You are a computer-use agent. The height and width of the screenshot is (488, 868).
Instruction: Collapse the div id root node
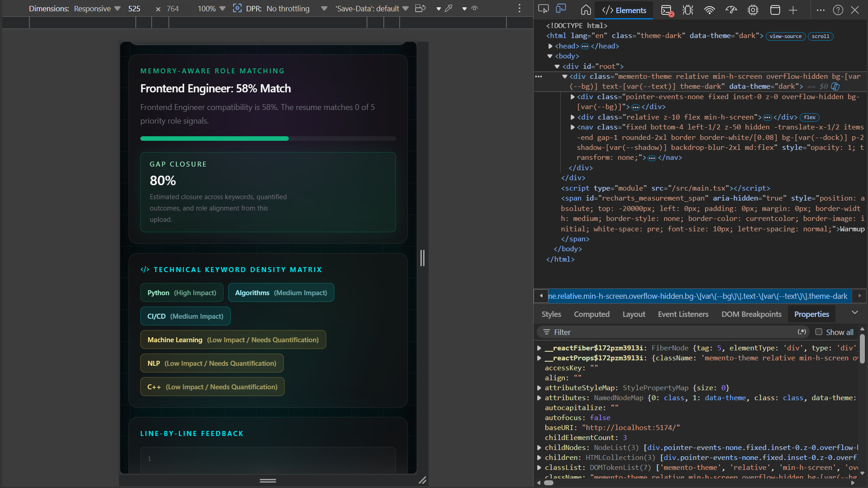point(557,67)
